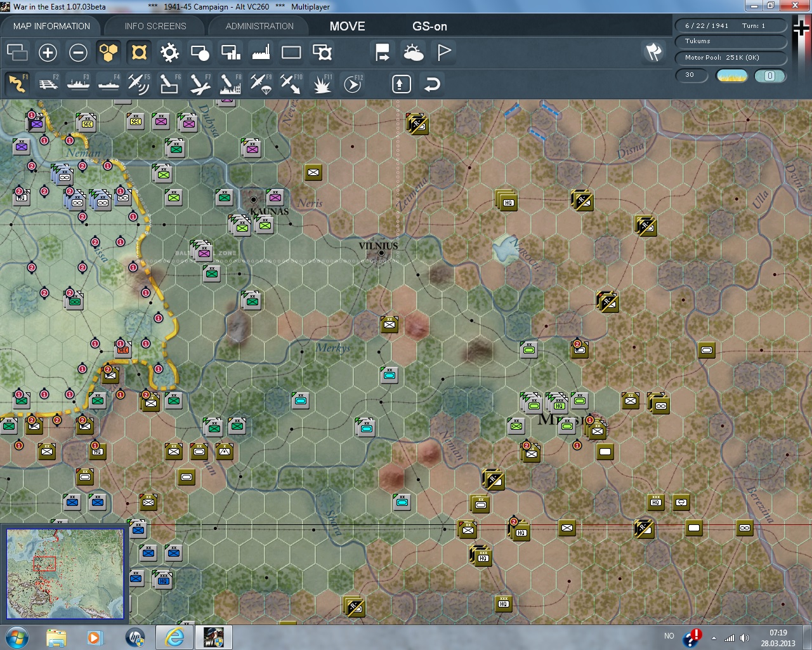Toggle the enemy hexes highlight icon

(x=139, y=52)
